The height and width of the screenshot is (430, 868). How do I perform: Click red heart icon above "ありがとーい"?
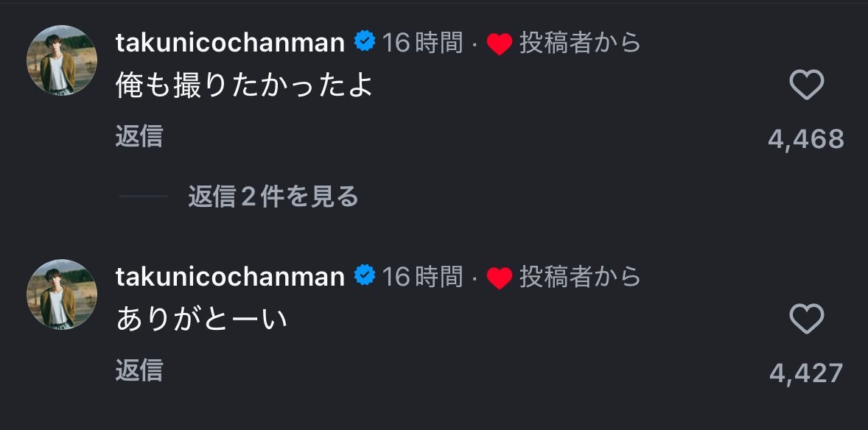pyautogui.click(x=500, y=278)
